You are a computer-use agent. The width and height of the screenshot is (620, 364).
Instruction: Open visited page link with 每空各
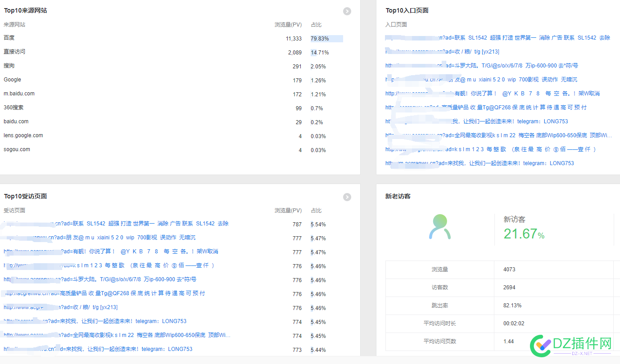(111, 252)
